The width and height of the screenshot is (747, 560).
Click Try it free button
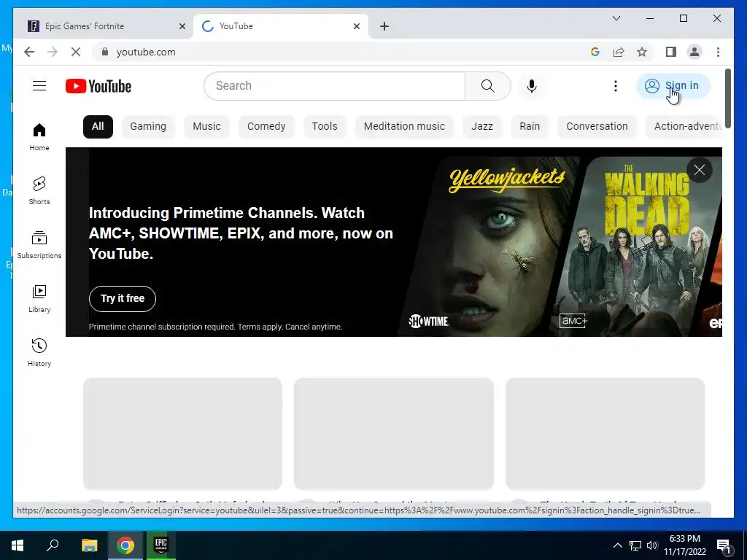point(123,298)
